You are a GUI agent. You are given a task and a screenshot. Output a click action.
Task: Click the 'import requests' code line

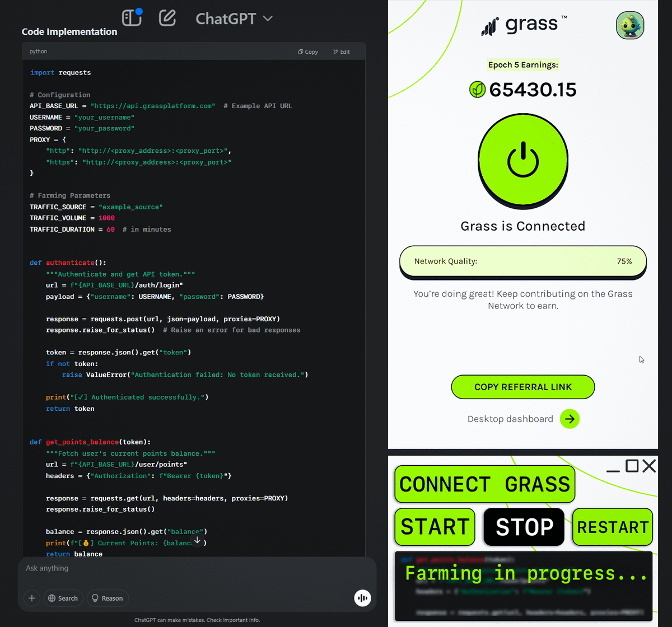point(60,72)
